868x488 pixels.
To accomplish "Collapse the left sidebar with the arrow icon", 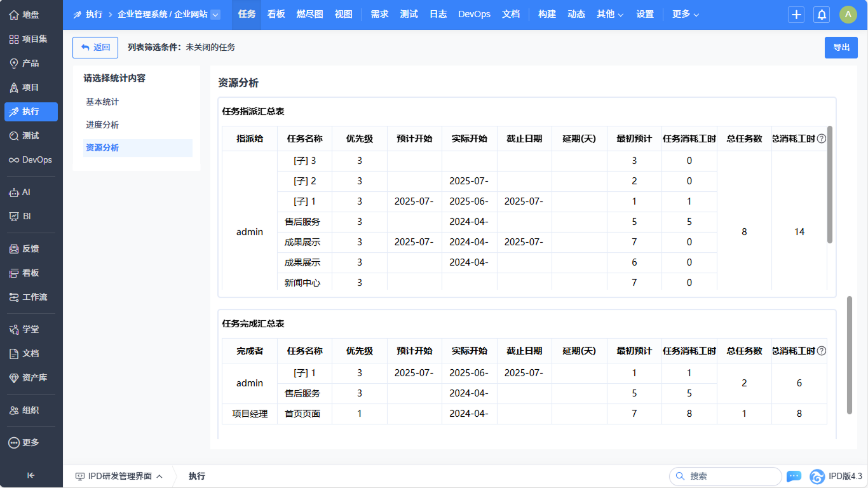I will pos(31,475).
